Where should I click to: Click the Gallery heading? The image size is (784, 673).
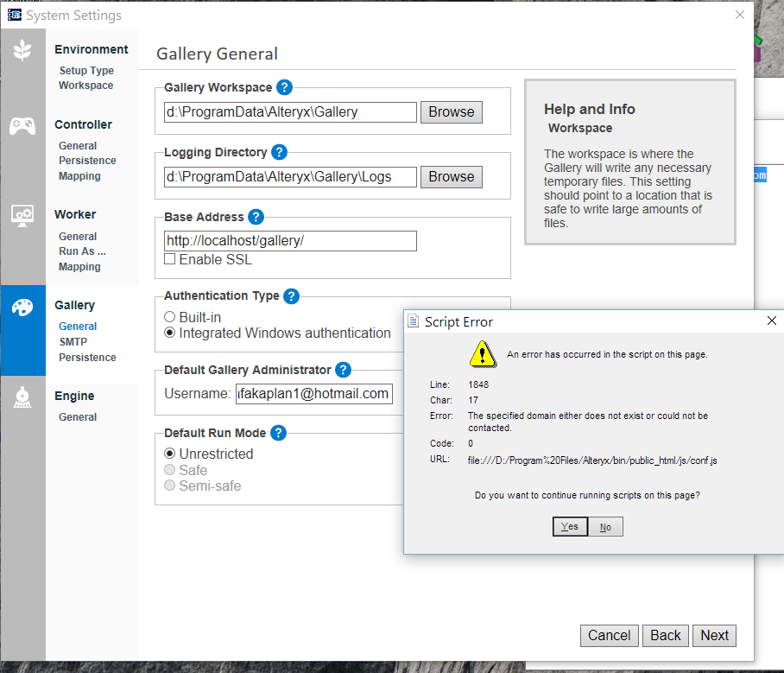pos(75,305)
